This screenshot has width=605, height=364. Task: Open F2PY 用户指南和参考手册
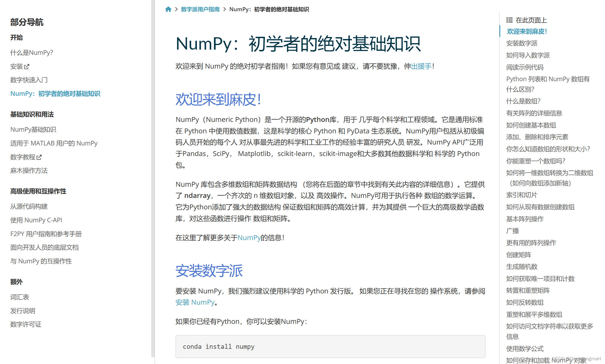point(46,234)
